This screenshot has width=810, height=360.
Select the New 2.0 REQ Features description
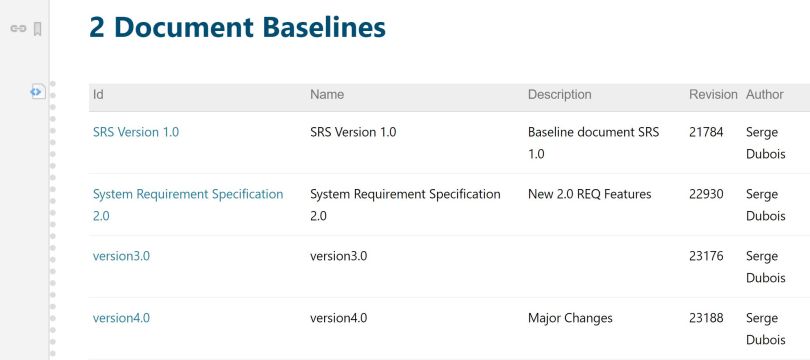pos(589,194)
